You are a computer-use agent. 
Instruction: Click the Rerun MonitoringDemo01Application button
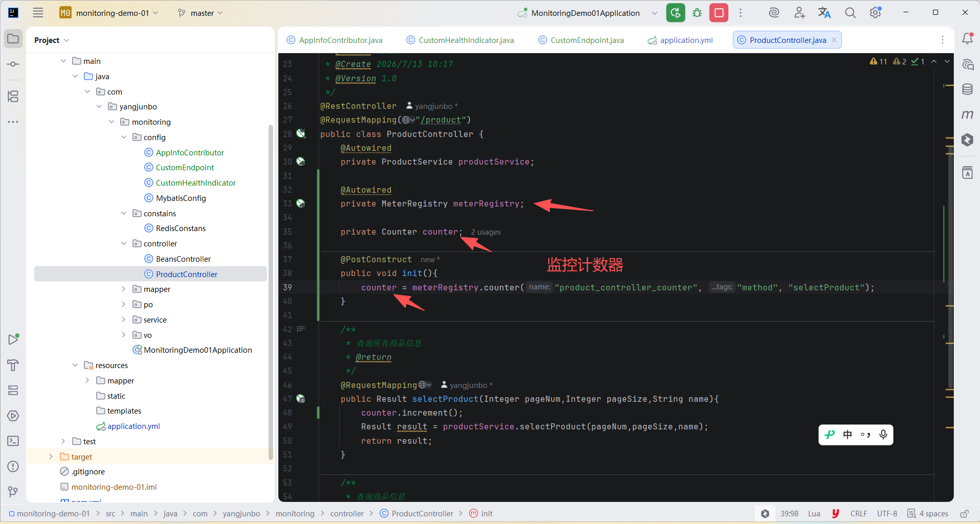pyautogui.click(x=675, y=13)
